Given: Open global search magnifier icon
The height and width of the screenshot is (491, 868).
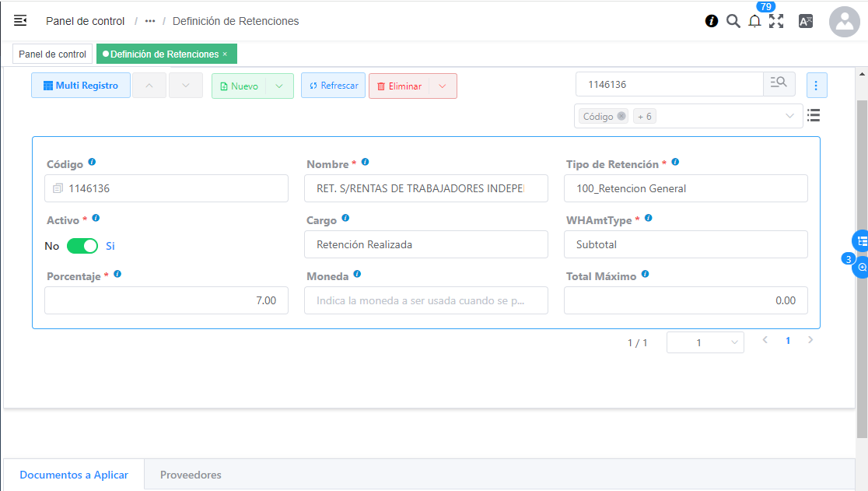Looking at the screenshot, I should (733, 21).
